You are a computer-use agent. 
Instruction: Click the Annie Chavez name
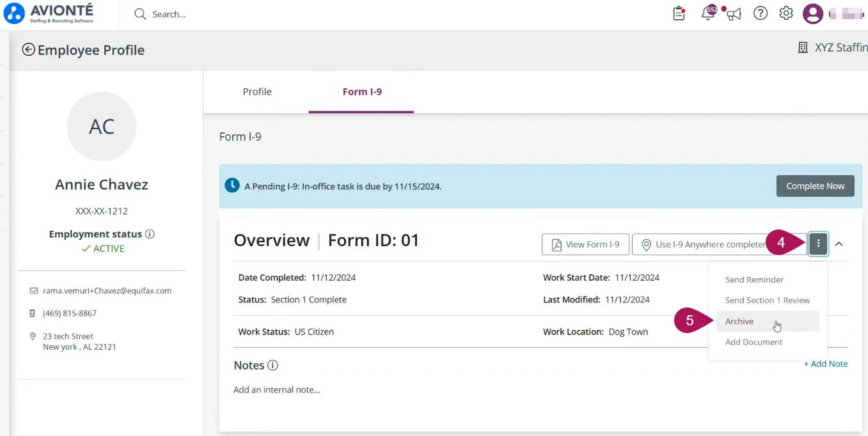(x=102, y=185)
